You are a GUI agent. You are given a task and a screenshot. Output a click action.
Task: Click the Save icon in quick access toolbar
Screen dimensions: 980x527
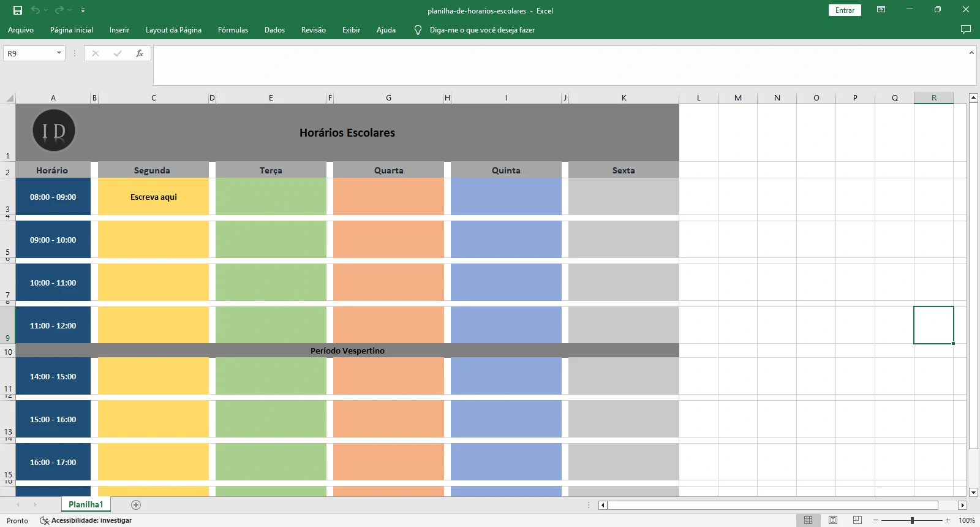click(18, 10)
